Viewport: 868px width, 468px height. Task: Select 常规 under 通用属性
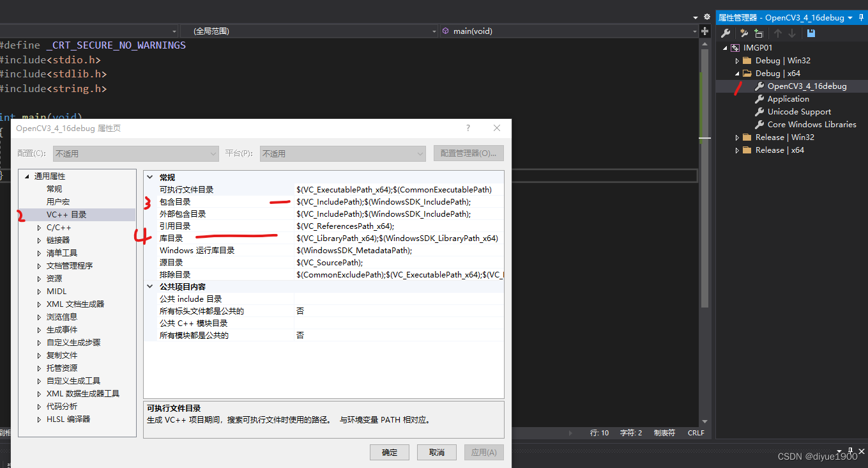(x=54, y=189)
